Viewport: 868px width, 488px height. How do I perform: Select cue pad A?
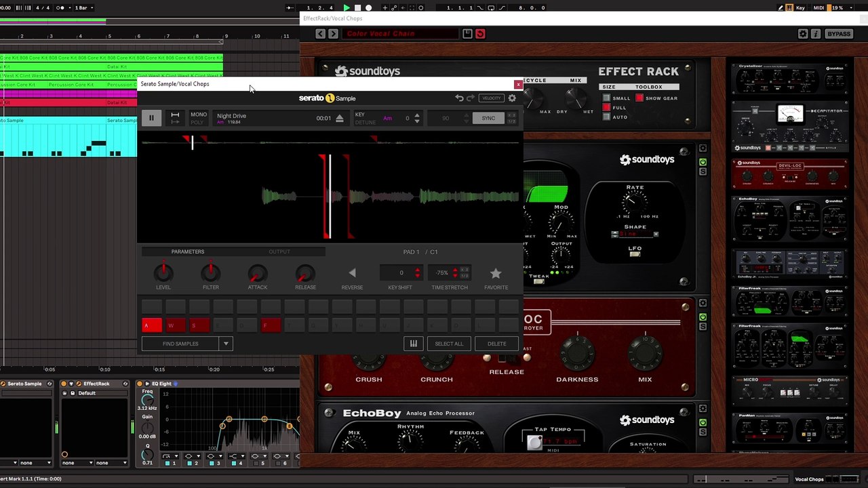click(152, 325)
